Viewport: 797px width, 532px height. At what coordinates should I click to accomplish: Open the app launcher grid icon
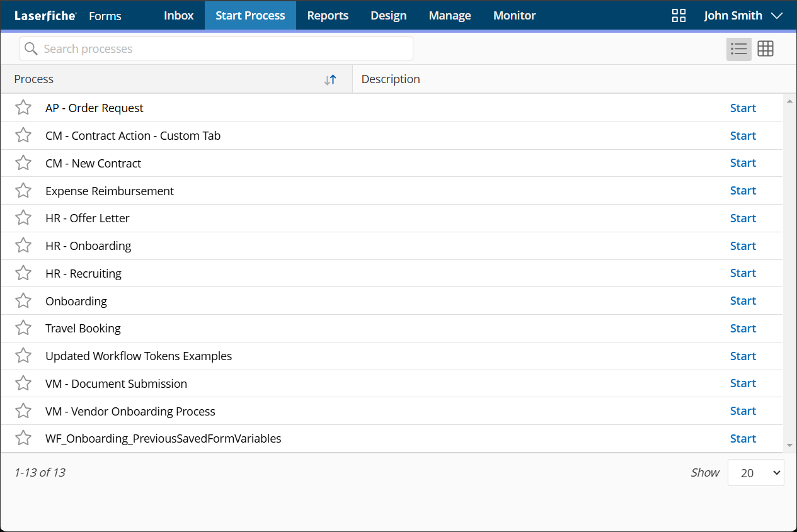click(679, 16)
